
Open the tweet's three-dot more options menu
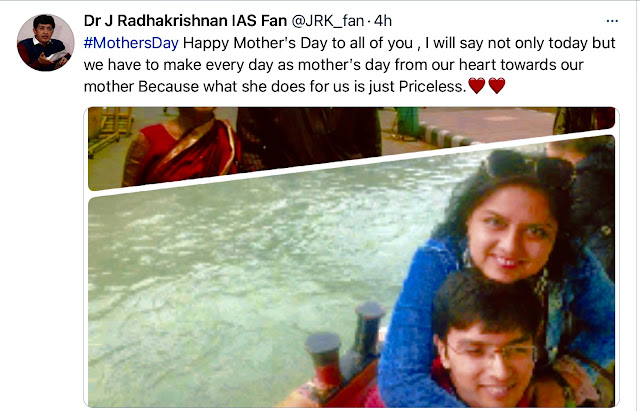tap(612, 21)
